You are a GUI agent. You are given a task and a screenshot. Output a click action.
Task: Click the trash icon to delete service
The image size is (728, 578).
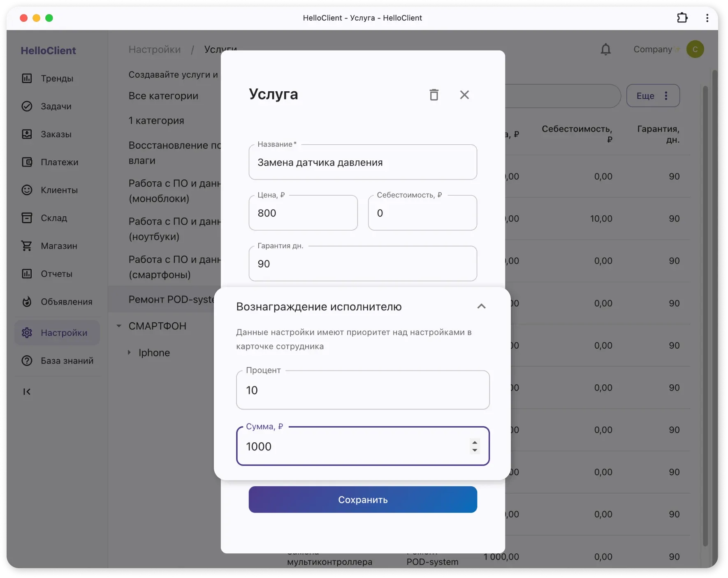(434, 95)
